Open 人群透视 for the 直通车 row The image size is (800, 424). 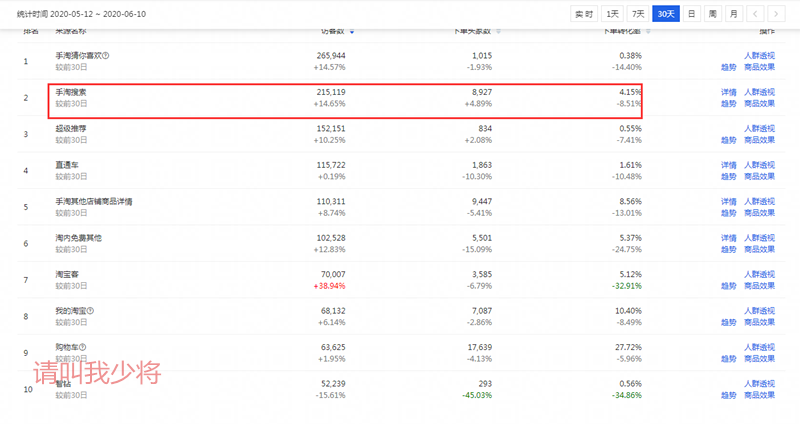pyautogui.click(x=759, y=164)
